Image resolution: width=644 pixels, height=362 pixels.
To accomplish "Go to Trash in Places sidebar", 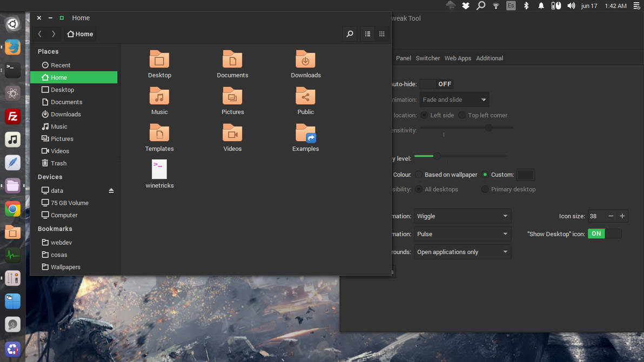I will coord(58,163).
